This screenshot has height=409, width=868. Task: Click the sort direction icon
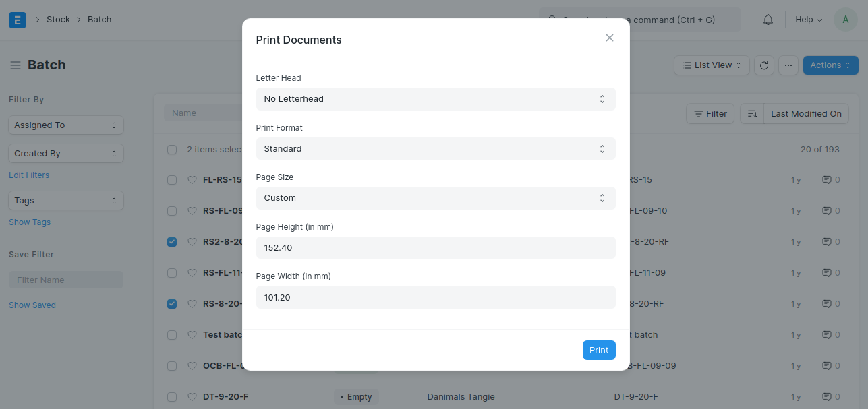pyautogui.click(x=752, y=114)
